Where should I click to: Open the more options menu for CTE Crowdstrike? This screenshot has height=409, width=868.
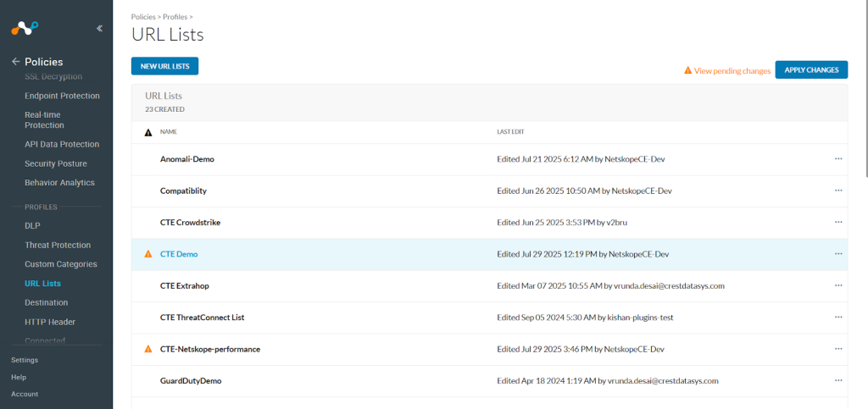click(x=838, y=222)
